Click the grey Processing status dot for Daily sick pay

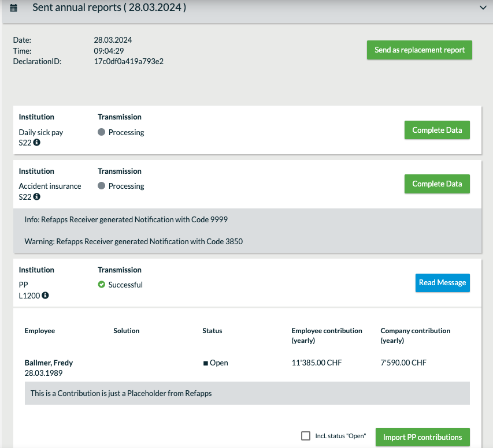tap(101, 132)
